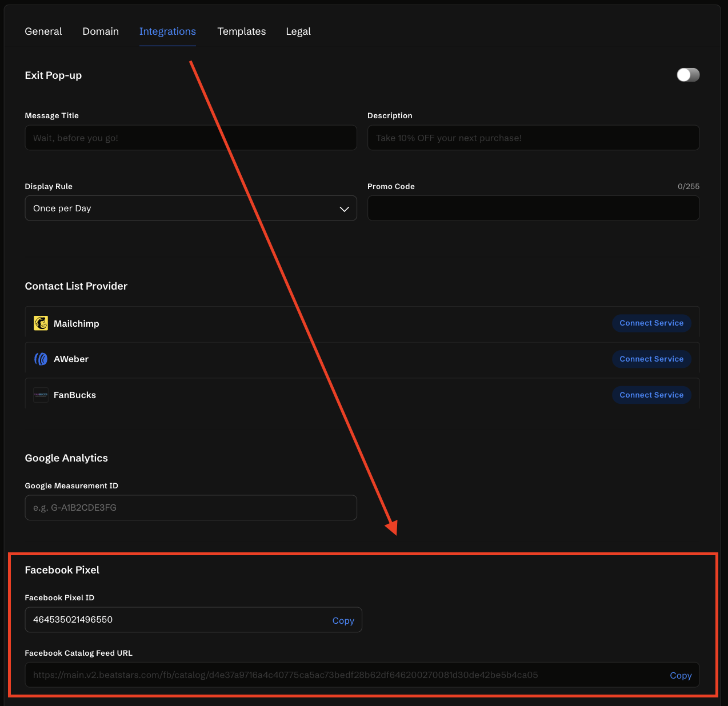Open the Display Rule dropdown
This screenshot has height=706, width=728.
190,208
